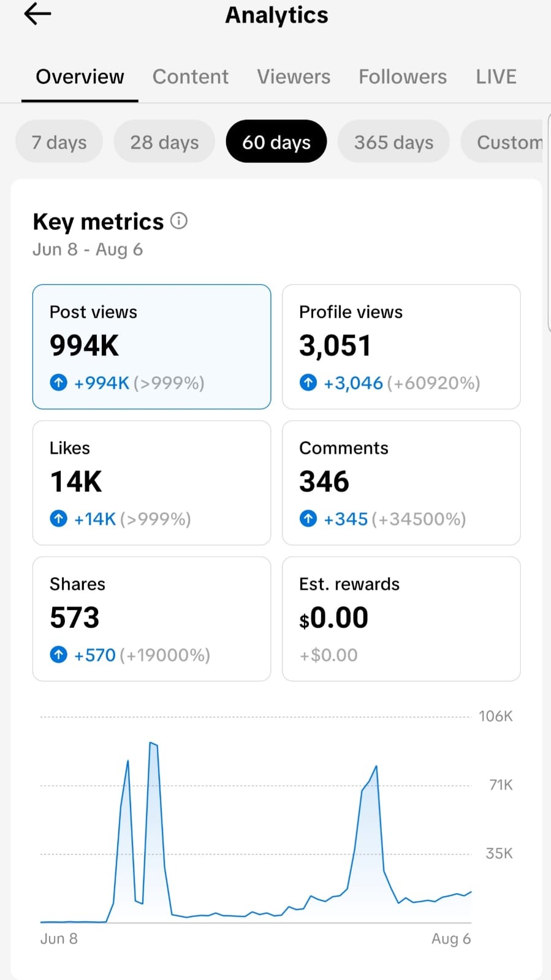551x980 pixels.
Task: Click the Likes increase arrow icon
Action: point(58,519)
